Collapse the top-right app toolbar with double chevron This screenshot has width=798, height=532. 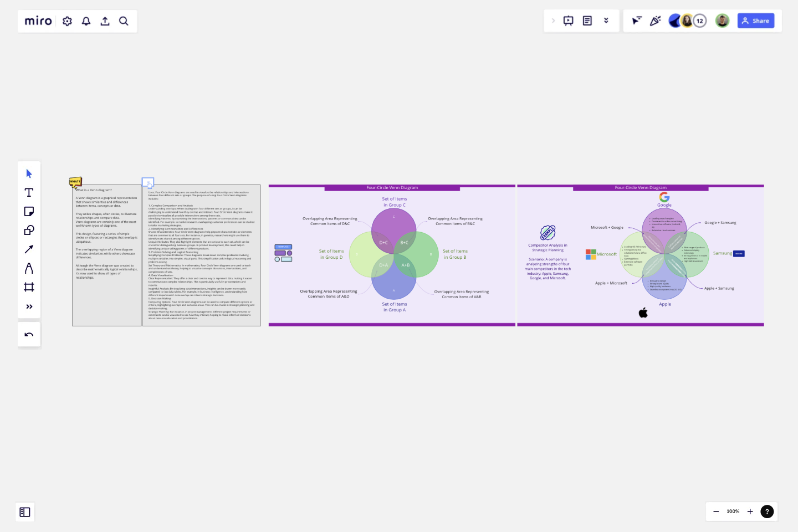point(606,21)
